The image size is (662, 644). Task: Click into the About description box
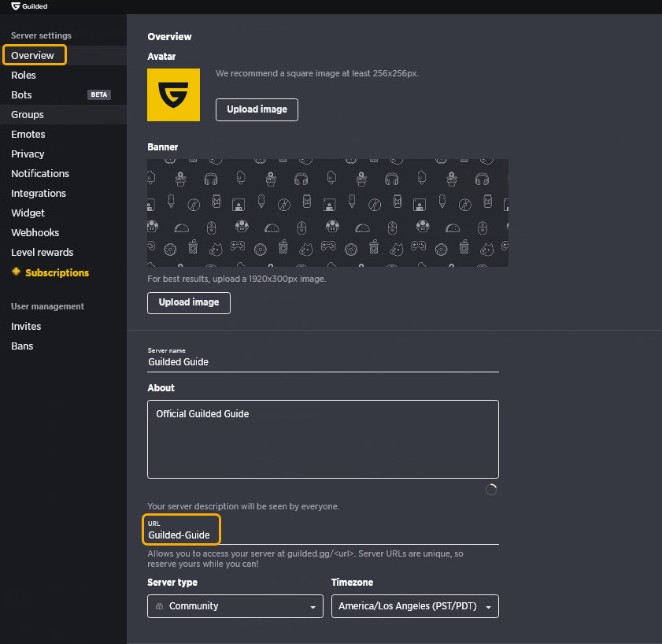pos(323,439)
